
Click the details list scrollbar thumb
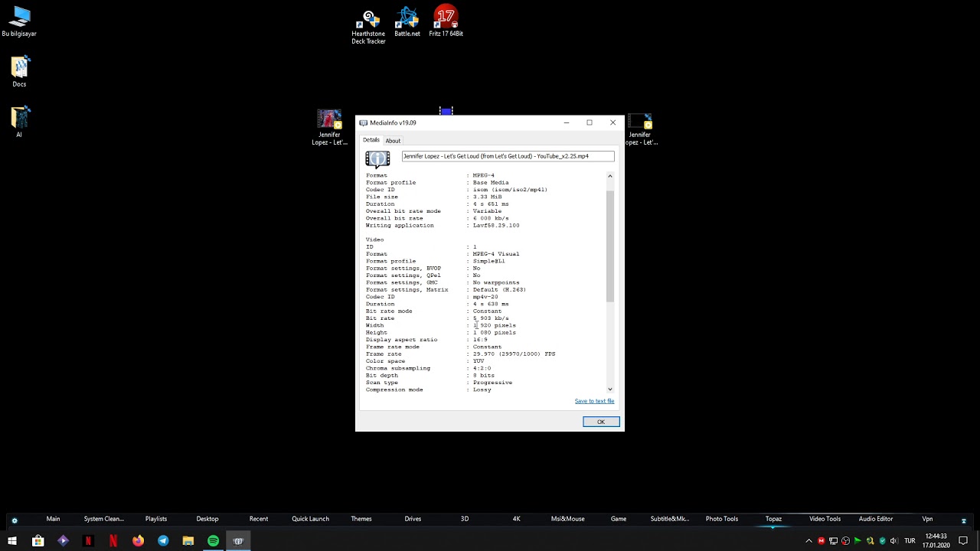pyautogui.click(x=610, y=245)
